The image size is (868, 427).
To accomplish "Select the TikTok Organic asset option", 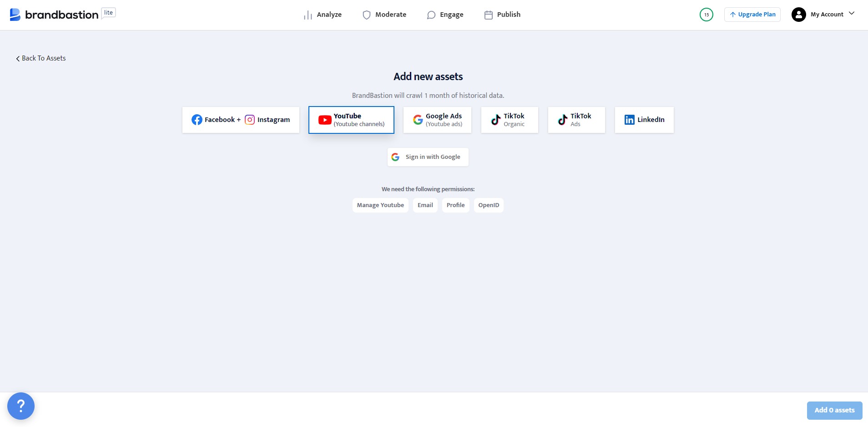I will [x=510, y=120].
